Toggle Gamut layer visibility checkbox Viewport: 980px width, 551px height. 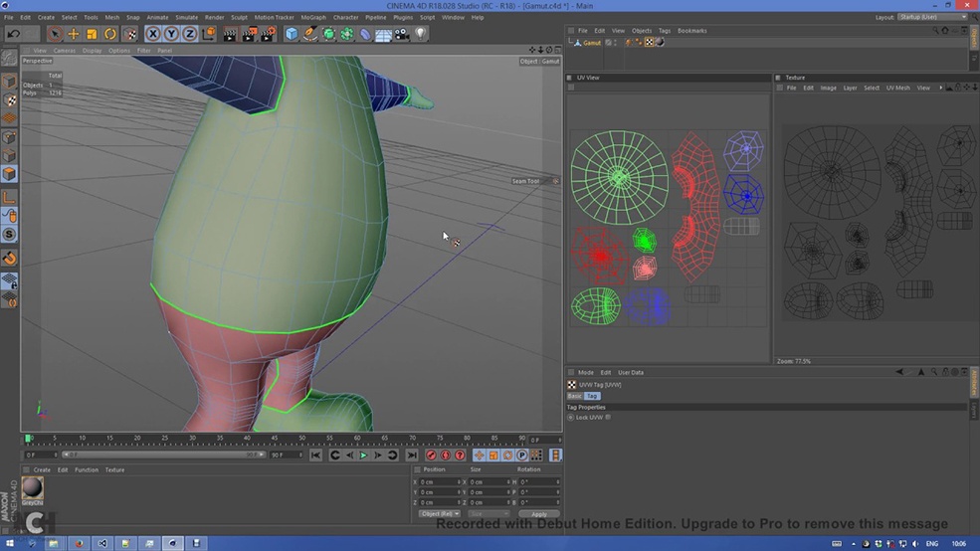(x=608, y=43)
